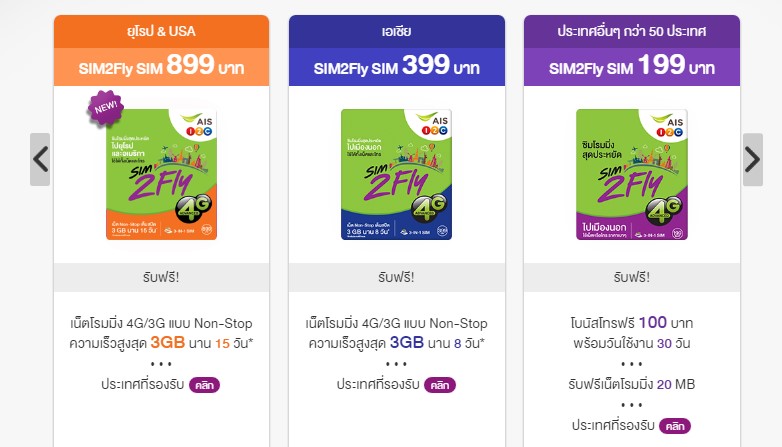Image resolution: width=782 pixels, height=447 pixels.
Task: Click the purple NEW! badge
Action: click(x=105, y=107)
